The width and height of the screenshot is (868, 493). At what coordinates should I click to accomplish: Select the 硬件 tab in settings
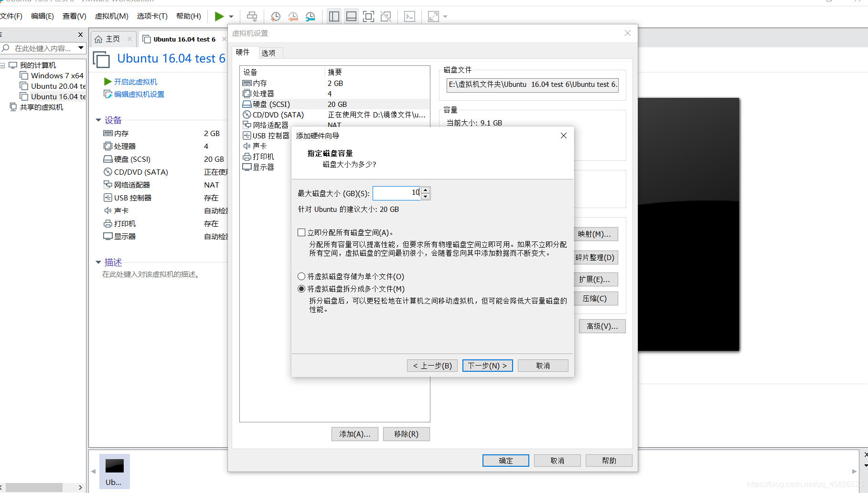243,52
